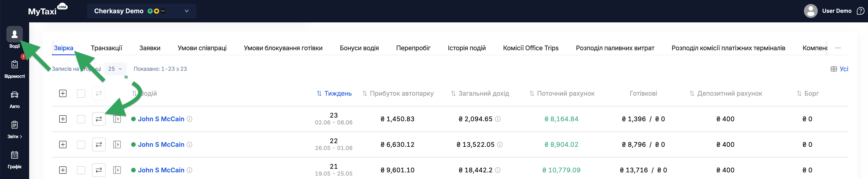Sort by Депозитний рахунок column header
Viewport: 868px width, 179px height.
pos(726,94)
